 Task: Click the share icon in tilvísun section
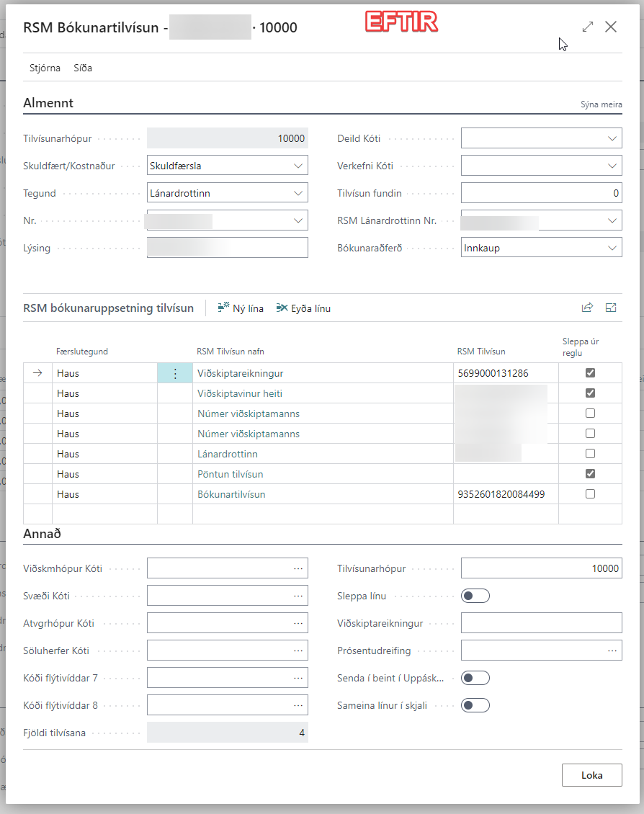(x=587, y=308)
